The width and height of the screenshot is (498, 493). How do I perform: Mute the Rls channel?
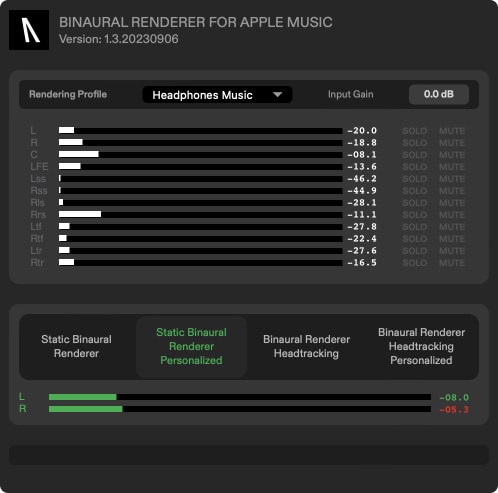452,203
